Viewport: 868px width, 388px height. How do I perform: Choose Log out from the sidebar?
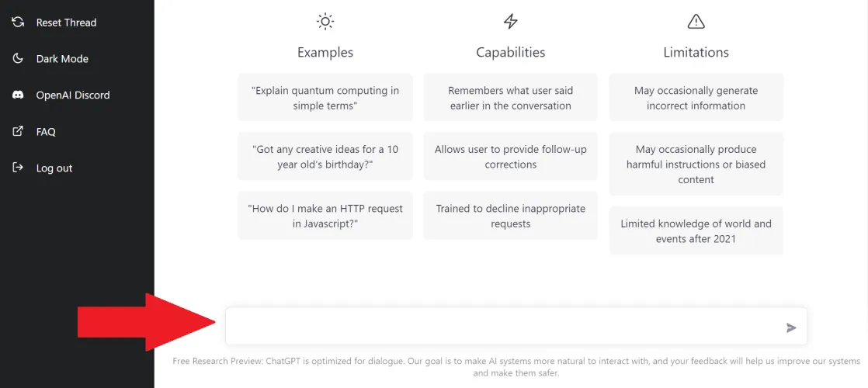coord(54,168)
